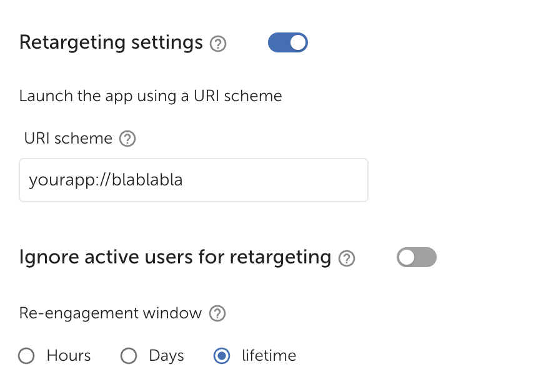The width and height of the screenshot is (551, 392).
Task: Click 'Ignore active users for retargeting' heading
Action: pos(175,257)
